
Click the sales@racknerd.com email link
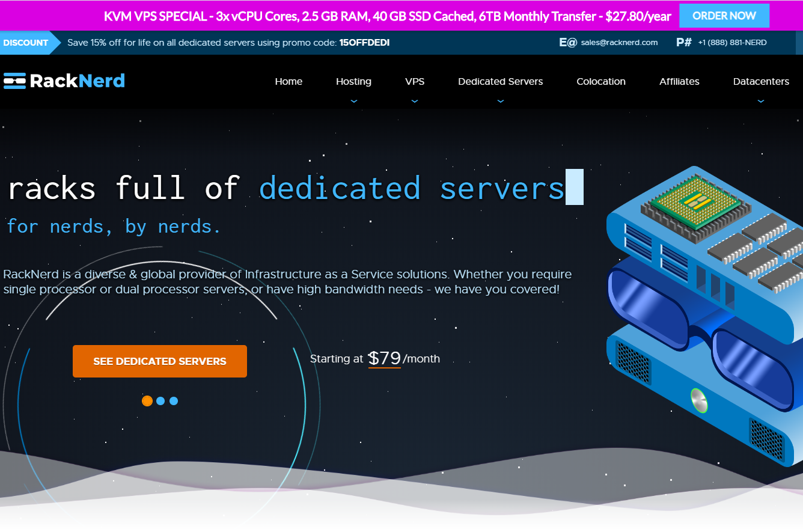(x=619, y=43)
